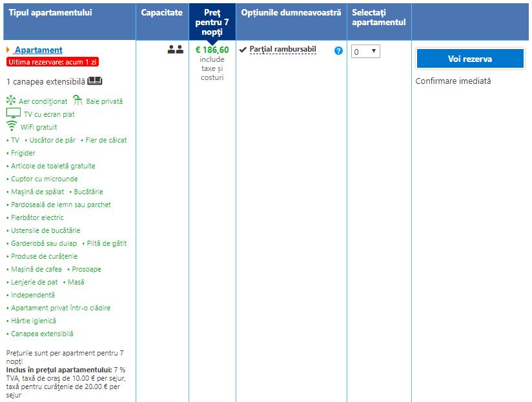The height and width of the screenshot is (402, 532).
Task: Click the Selectați apartamentul column header
Action: (378, 17)
